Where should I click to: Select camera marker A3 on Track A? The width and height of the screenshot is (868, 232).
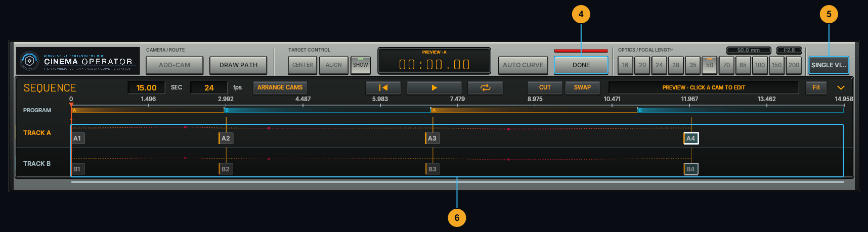point(432,138)
